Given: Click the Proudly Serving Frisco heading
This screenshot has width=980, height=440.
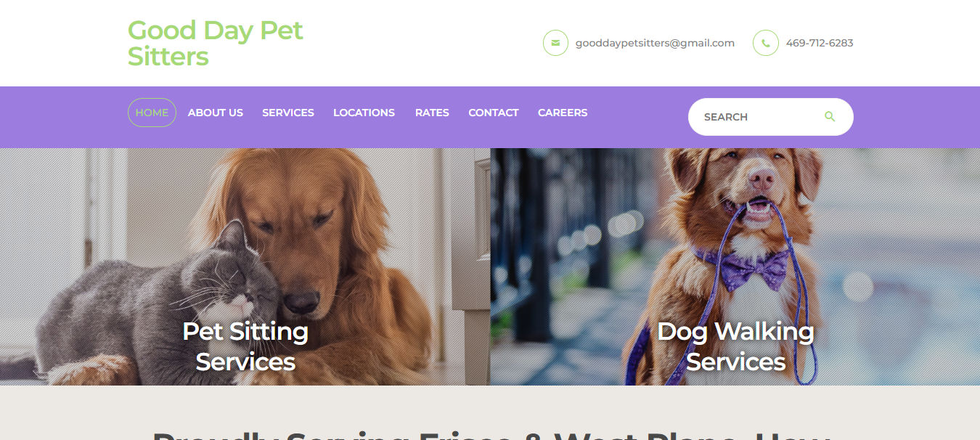Looking at the screenshot, I should [x=490, y=434].
